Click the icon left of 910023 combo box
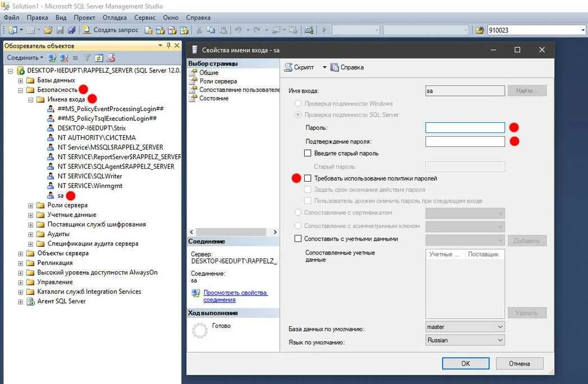588x384 pixels. pyautogui.click(x=480, y=30)
